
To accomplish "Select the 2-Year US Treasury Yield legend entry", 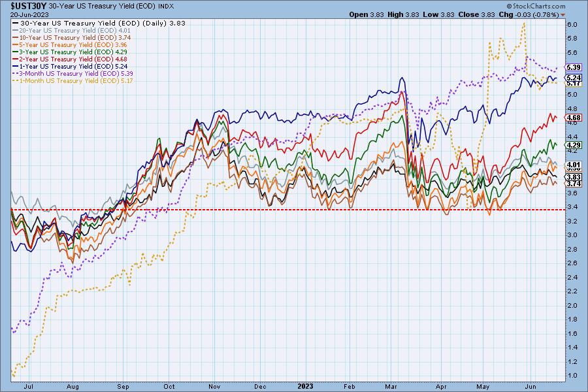I will tap(70, 59).
